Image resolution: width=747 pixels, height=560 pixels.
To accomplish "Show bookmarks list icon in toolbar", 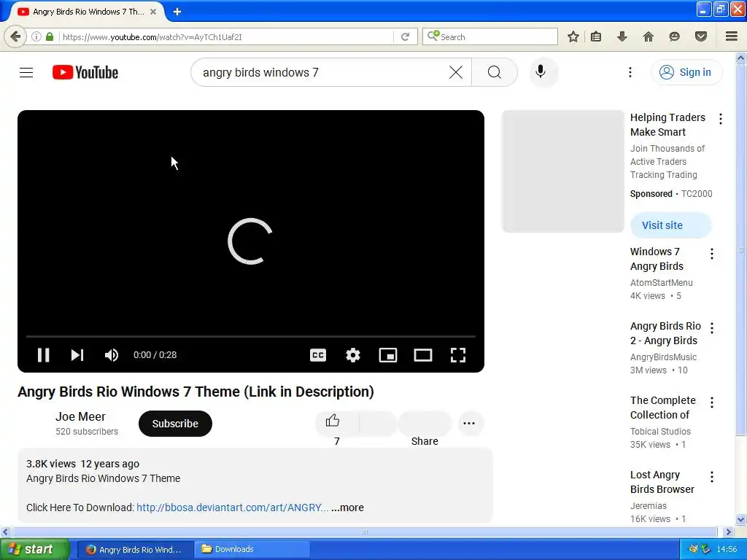I will pyautogui.click(x=595, y=36).
